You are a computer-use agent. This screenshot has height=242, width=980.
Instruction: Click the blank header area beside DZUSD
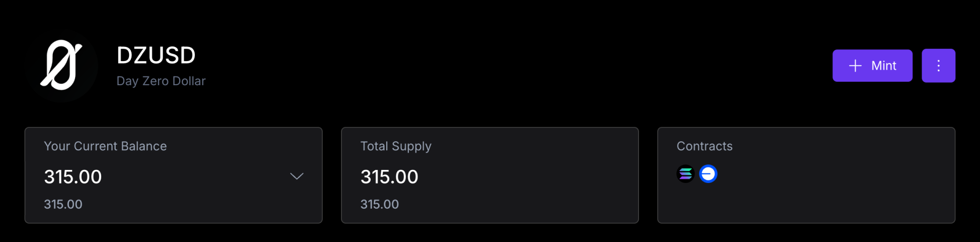(504, 66)
